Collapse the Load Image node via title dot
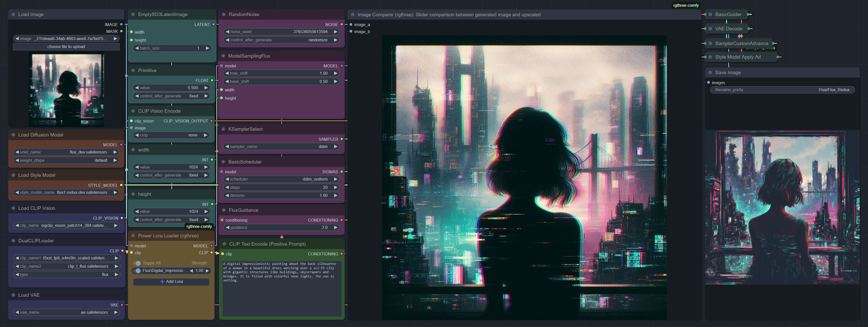This screenshot has width=868, height=327. 14,15
